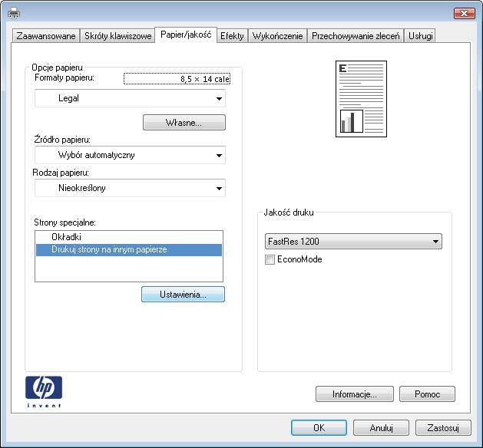The image size is (483, 448).
Task: Enable the EconoMode checkbox
Action: 270,259
